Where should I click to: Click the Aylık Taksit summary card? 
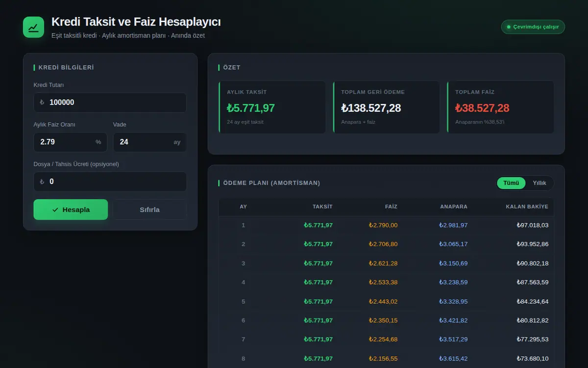[272, 107]
